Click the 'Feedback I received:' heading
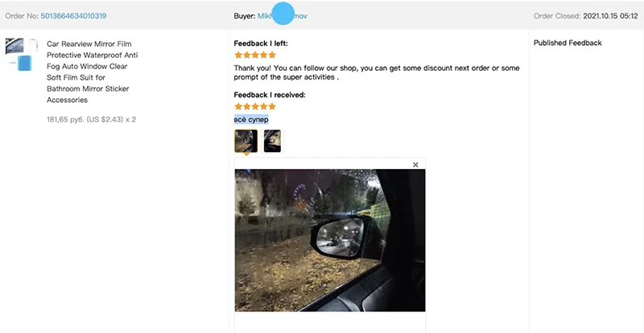Viewport: 644px width, 333px height. [x=270, y=95]
